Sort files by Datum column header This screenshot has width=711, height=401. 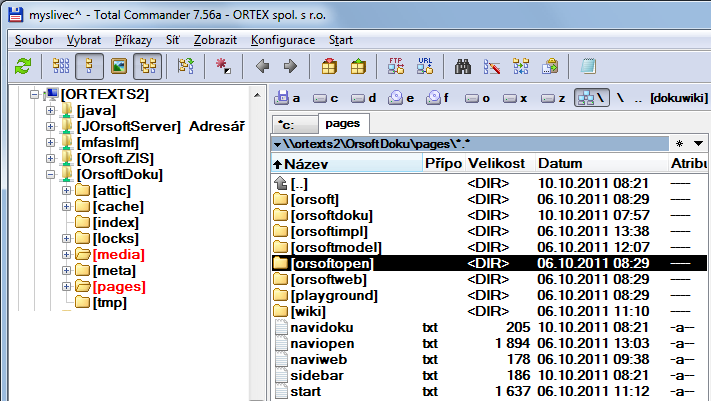click(x=560, y=163)
